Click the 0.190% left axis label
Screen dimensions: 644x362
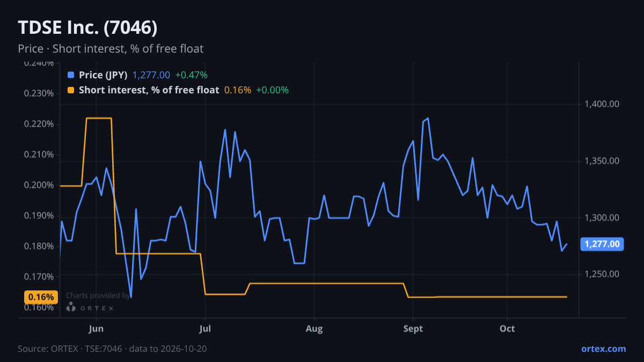39,216
